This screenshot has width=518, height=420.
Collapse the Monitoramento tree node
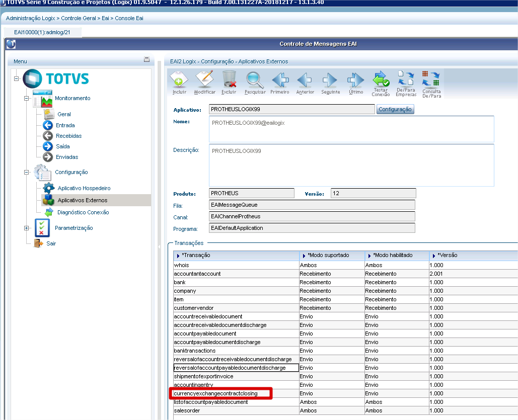click(x=26, y=98)
